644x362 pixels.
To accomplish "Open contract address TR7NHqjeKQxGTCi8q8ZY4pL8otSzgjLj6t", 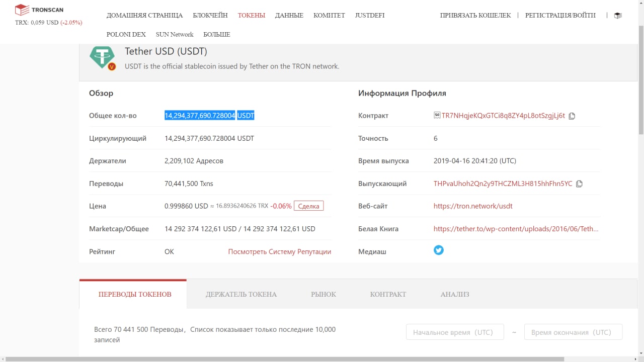I will [503, 116].
